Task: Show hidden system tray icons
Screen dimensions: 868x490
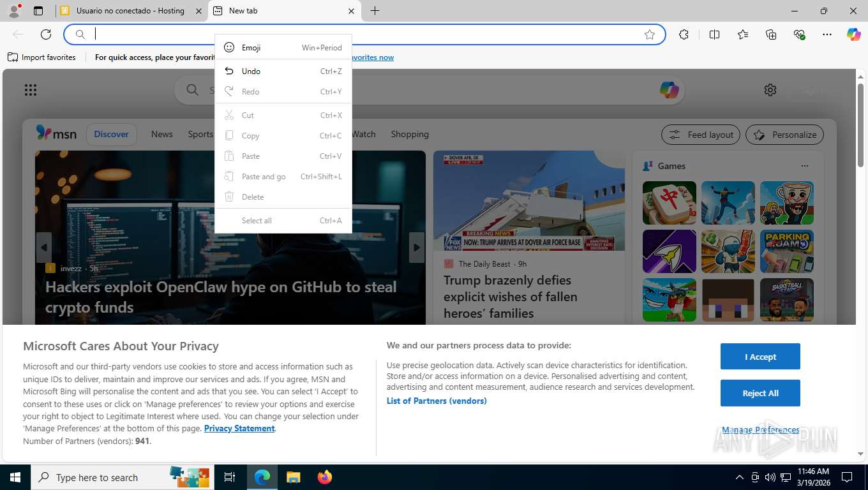Action: (x=740, y=477)
